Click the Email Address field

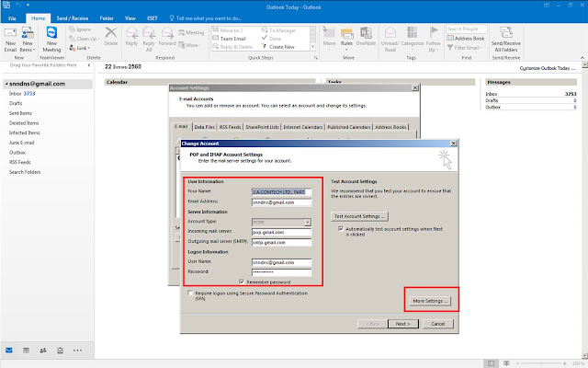[281, 202]
